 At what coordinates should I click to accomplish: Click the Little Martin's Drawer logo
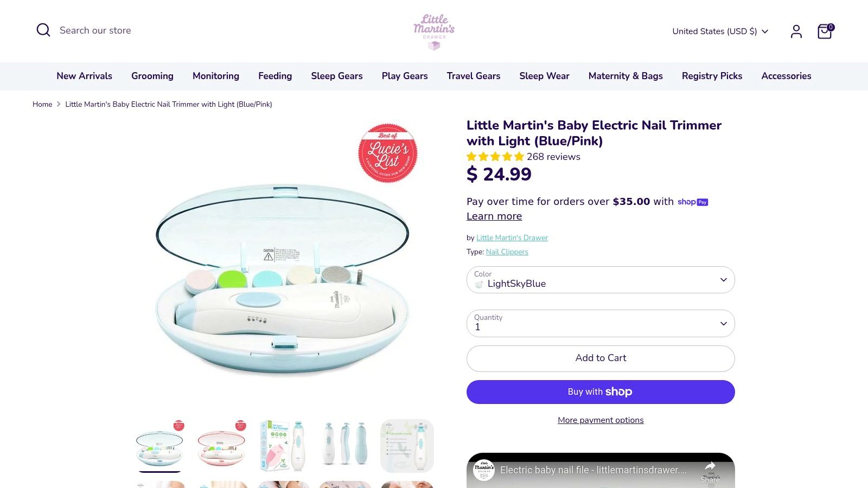[x=434, y=31]
